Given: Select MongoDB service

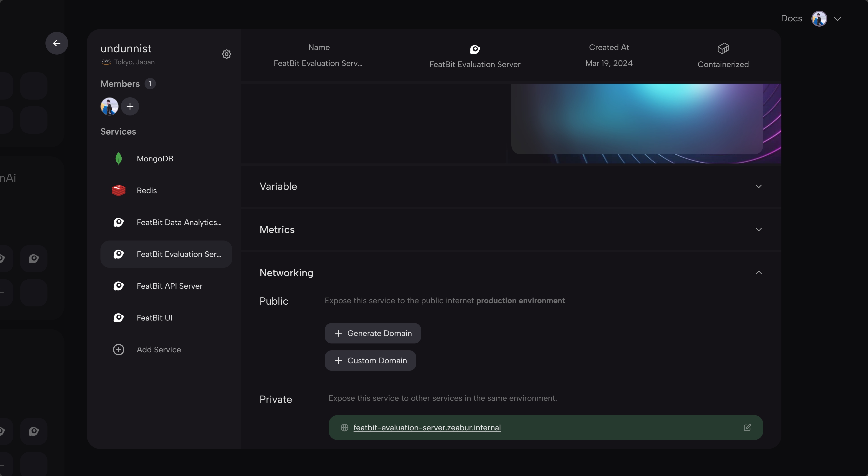Looking at the screenshot, I should click(x=166, y=158).
